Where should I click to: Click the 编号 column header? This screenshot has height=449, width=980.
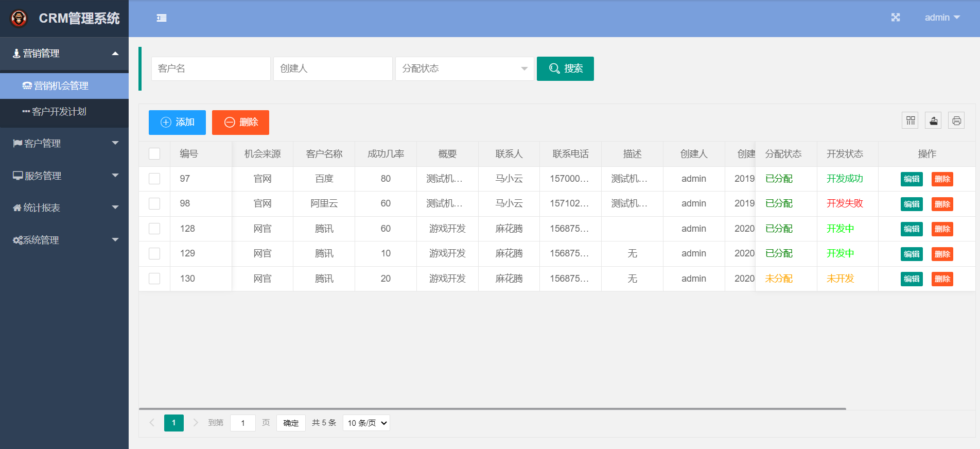pos(201,154)
